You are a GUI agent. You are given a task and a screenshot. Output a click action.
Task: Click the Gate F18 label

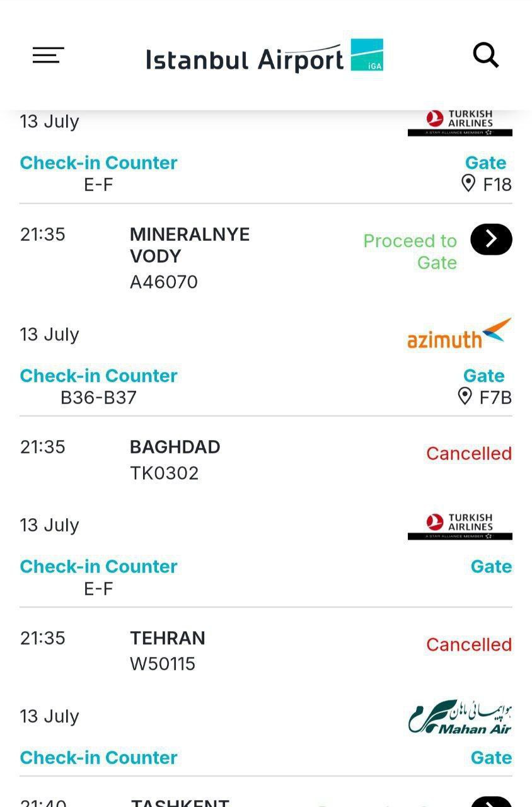point(485,163)
